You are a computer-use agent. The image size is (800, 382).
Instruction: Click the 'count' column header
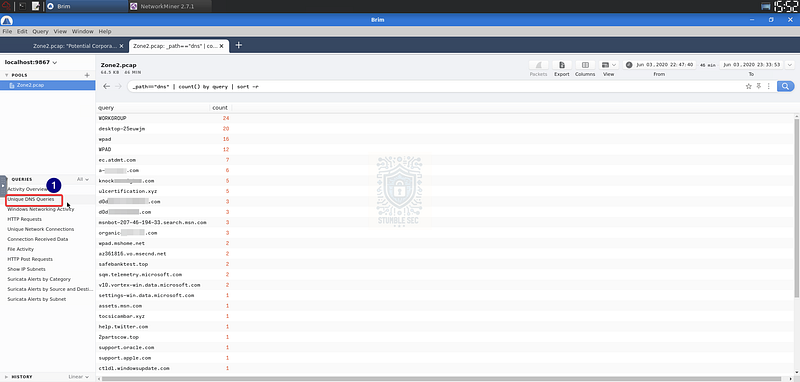[x=220, y=108]
